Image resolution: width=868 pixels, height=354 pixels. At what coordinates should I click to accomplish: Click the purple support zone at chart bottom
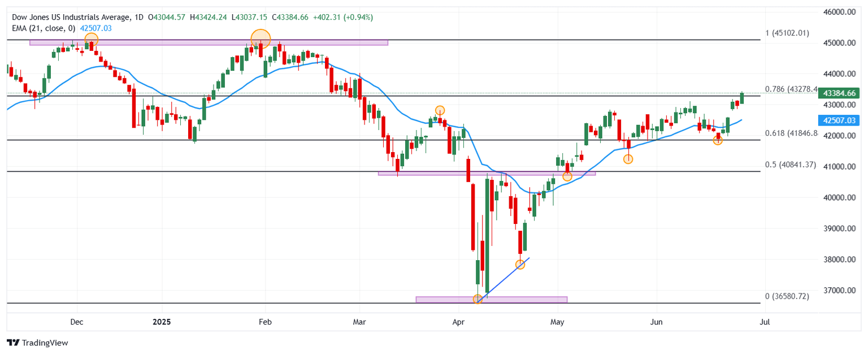click(491, 299)
